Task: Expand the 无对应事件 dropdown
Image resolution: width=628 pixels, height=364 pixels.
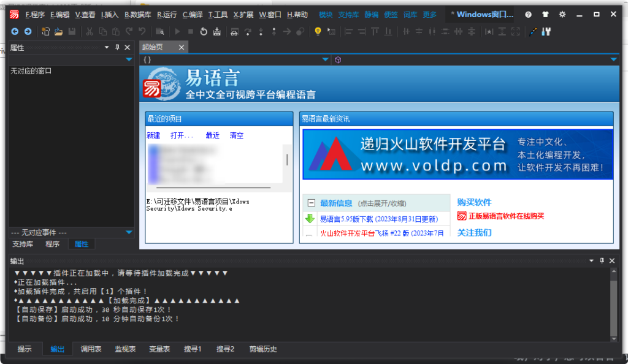Action: [129, 232]
